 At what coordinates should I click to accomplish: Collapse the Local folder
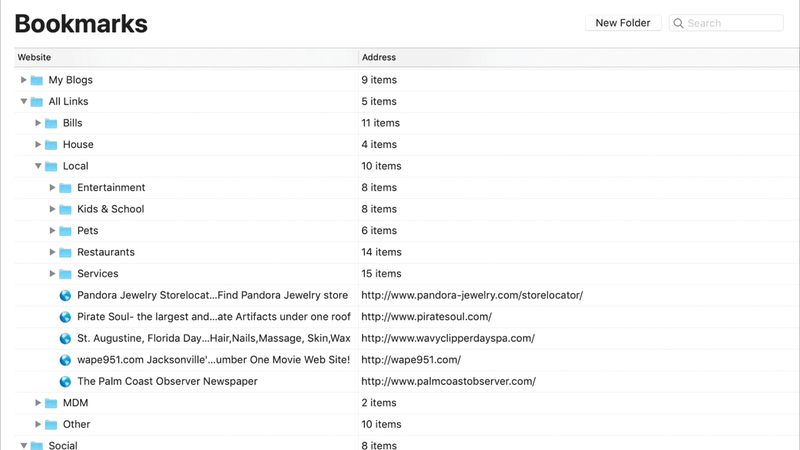click(38, 166)
